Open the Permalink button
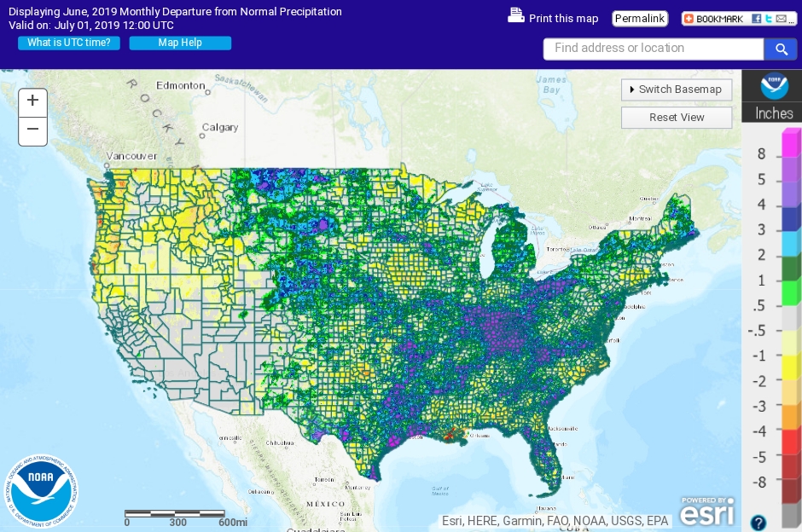The width and height of the screenshot is (802, 532). pos(639,19)
